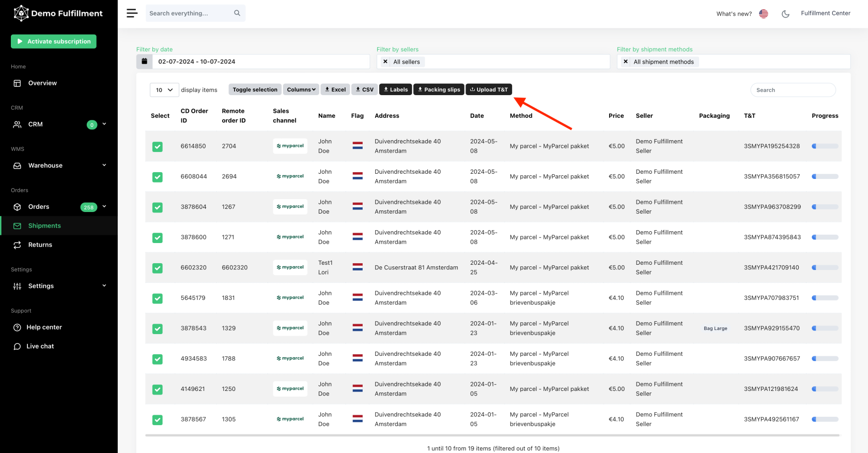Click the Netherlands flag for order 5645179
868x453 pixels.
(358, 297)
